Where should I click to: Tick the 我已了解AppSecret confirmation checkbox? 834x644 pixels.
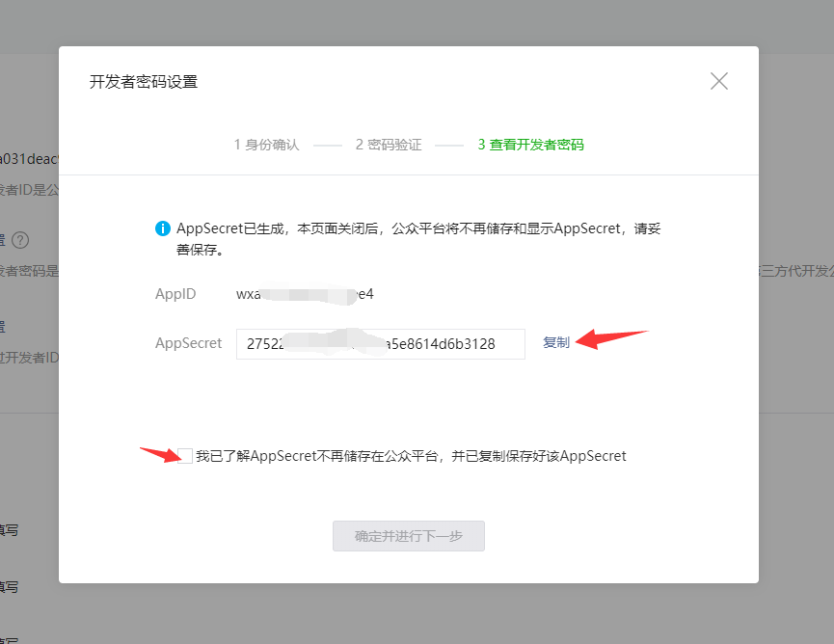[184, 456]
